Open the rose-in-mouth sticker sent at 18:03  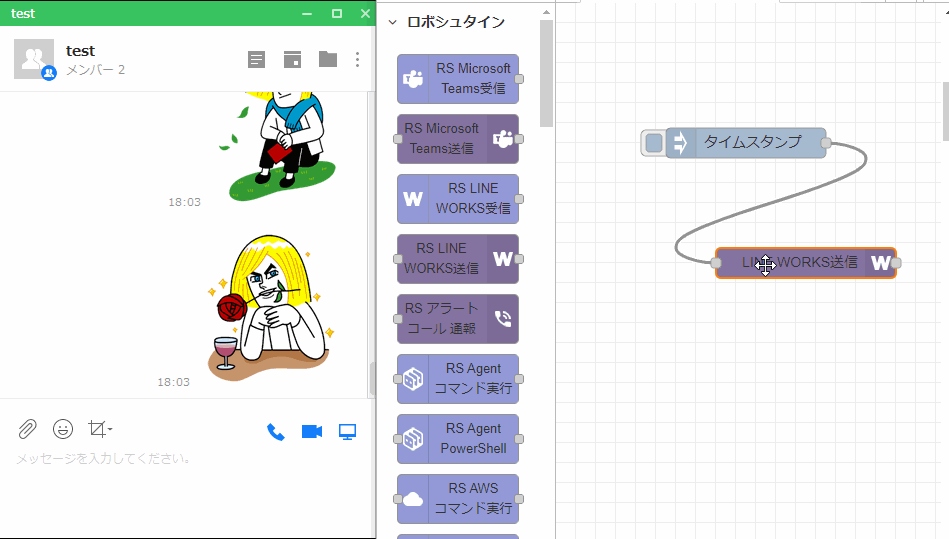click(x=271, y=308)
